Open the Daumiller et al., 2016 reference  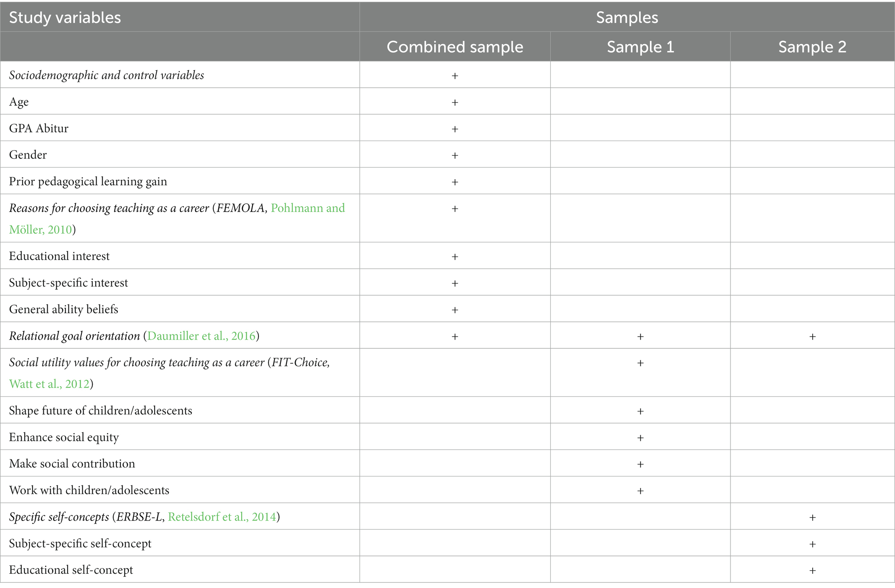(x=201, y=336)
